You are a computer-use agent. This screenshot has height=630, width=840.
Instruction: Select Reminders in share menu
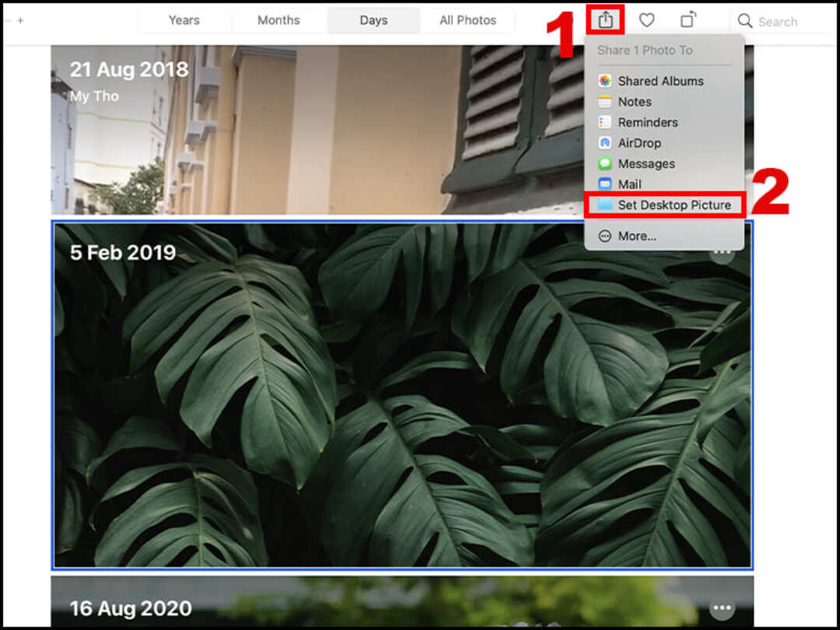pyautogui.click(x=663, y=122)
